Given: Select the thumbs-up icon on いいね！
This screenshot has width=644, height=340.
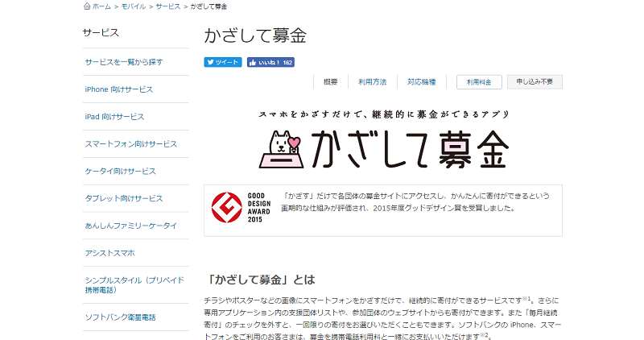Looking at the screenshot, I should [253, 62].
